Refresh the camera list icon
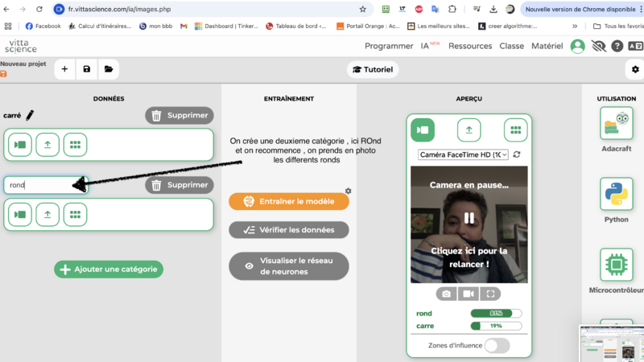This screenshot has height=362, width=644. [x=517, y=154]
